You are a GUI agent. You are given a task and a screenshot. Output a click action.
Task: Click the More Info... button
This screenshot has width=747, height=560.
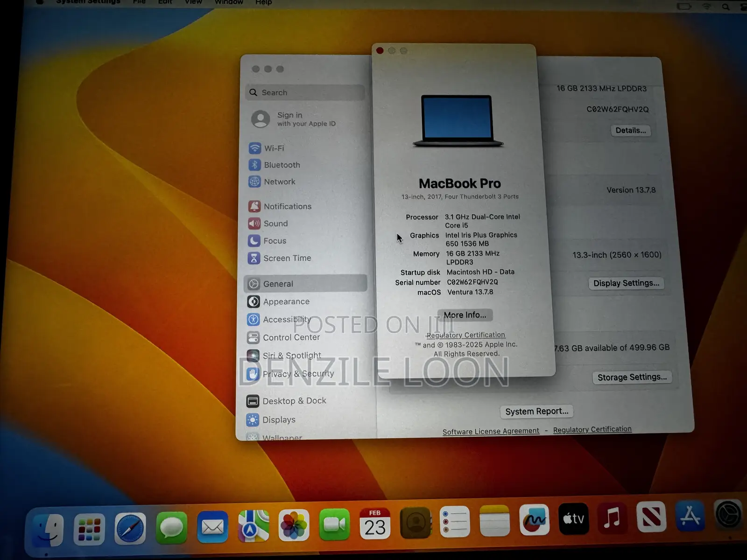465,315
